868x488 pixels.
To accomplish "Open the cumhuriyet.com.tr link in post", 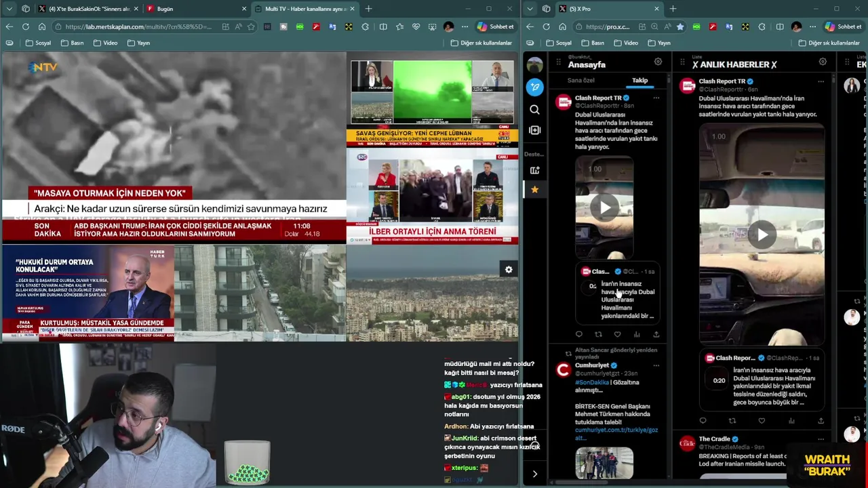I will (x=616, y=434).
